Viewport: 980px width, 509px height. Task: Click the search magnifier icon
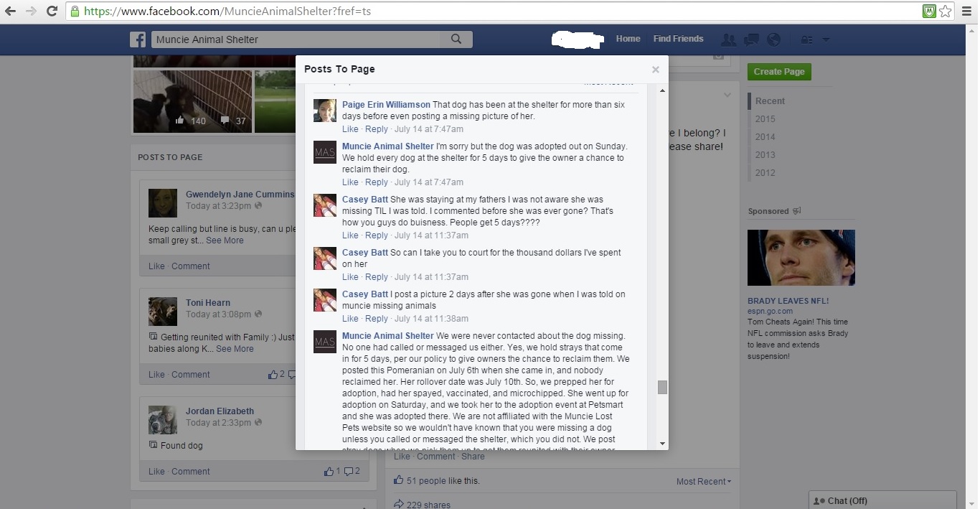point(456,39)
